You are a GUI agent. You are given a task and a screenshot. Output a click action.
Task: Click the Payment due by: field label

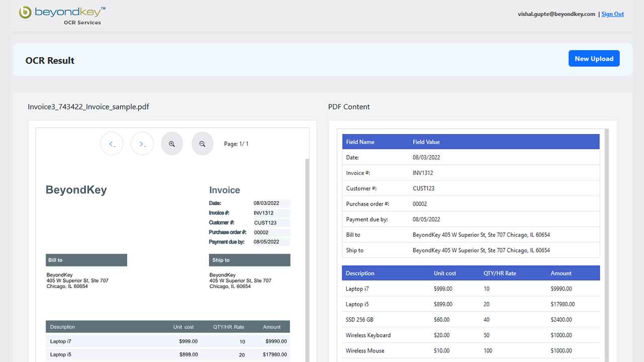pyautogui.click(x=367, y=219)
